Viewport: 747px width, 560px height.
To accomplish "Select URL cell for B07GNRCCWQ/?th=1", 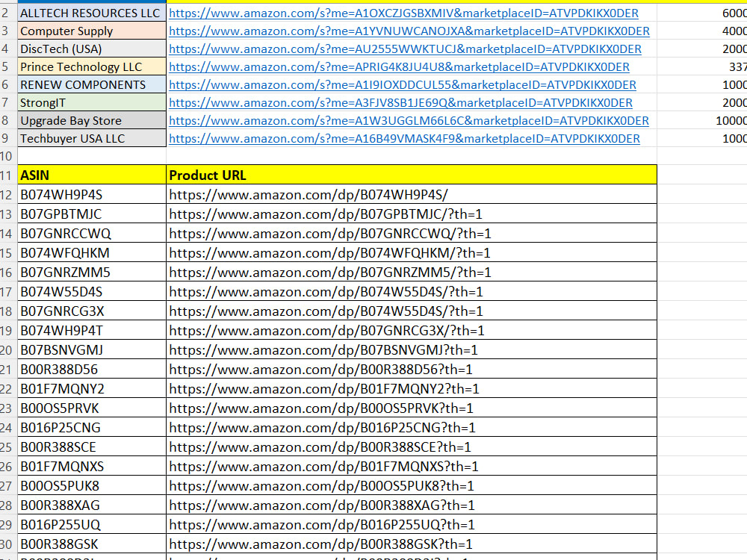I will (412, 234).
